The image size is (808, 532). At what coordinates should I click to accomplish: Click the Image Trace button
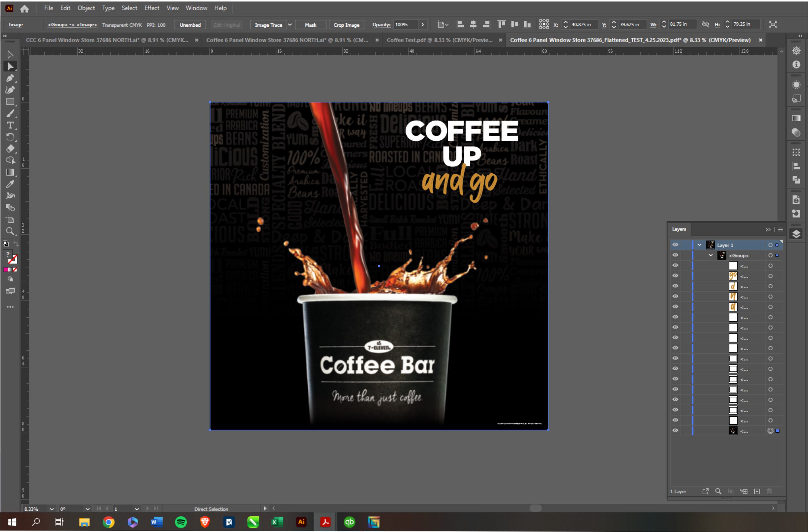[268, 25]
